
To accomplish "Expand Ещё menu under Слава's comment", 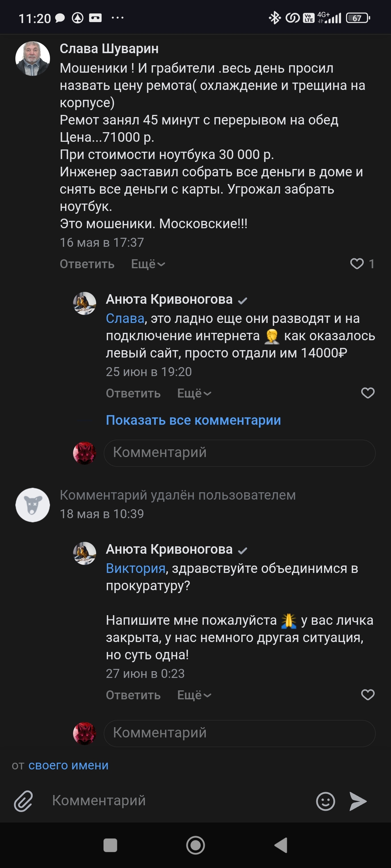I will 148,264.
